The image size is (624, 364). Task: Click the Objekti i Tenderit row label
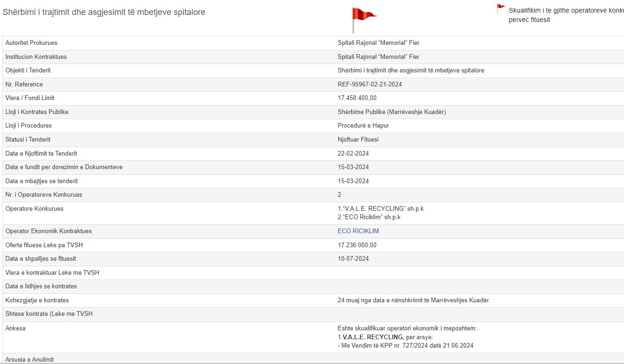tap(28, 71)
